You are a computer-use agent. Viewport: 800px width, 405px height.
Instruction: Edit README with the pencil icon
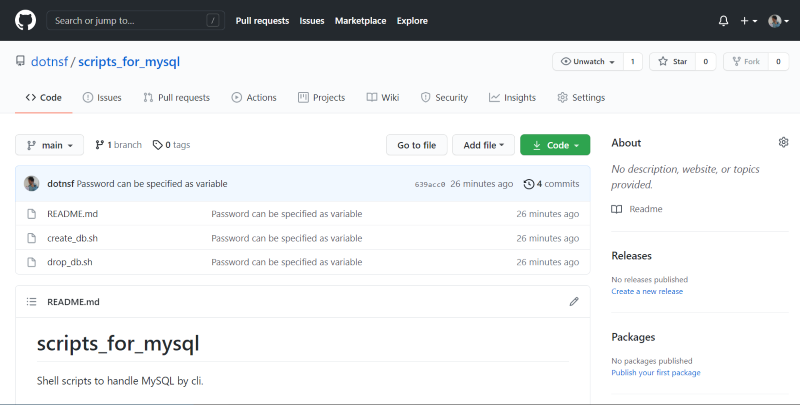click(x=574, y=302)
